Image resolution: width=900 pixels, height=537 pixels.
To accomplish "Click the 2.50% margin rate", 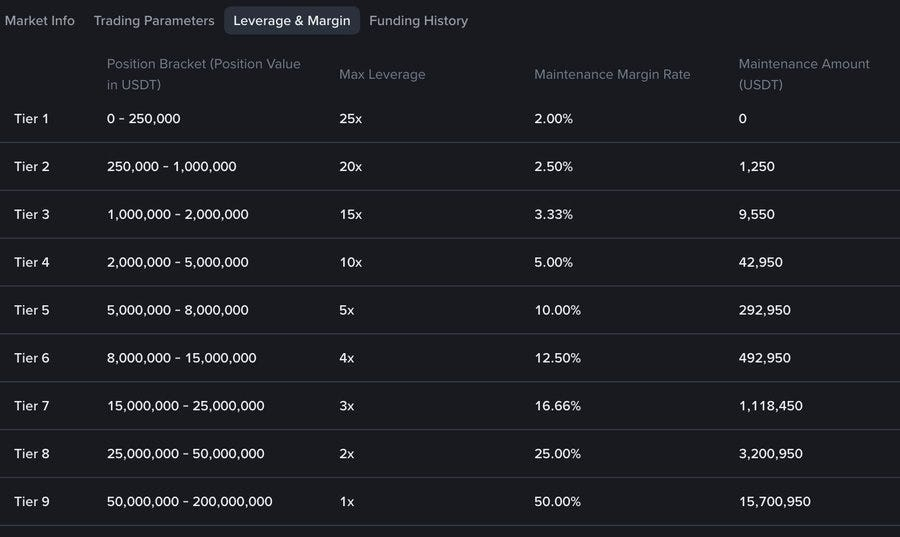I will [553, 166].
